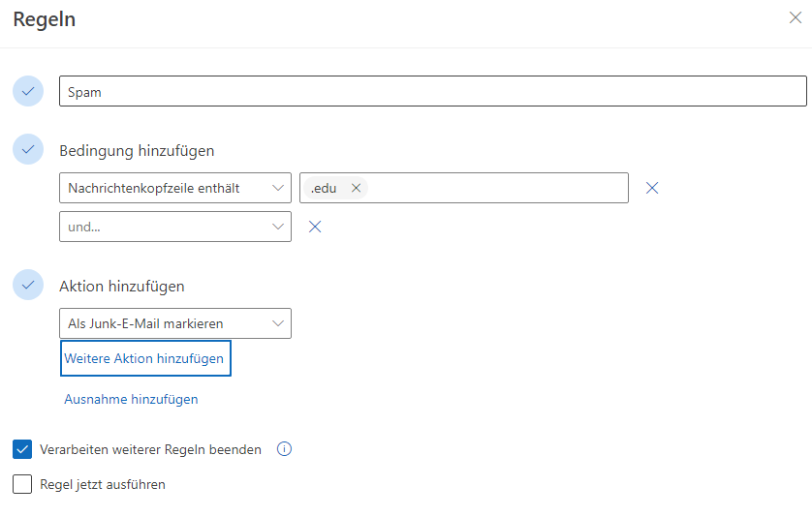Click the checkmark circle beside Bedingung hinzufügen
The image size is (812, 517).
click(28, 149)
